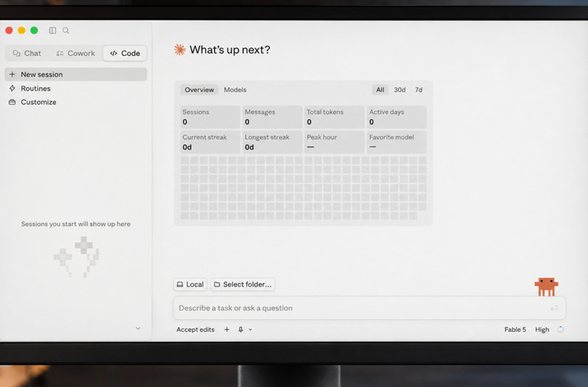Open the Select folder picker
The height and width of the screenshot is (387, 588).
click(x=243, y=284)
